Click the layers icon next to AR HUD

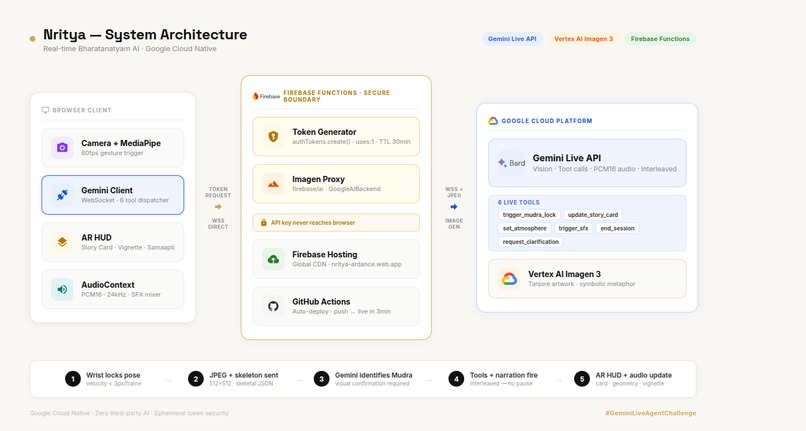(x=62, y=242)
